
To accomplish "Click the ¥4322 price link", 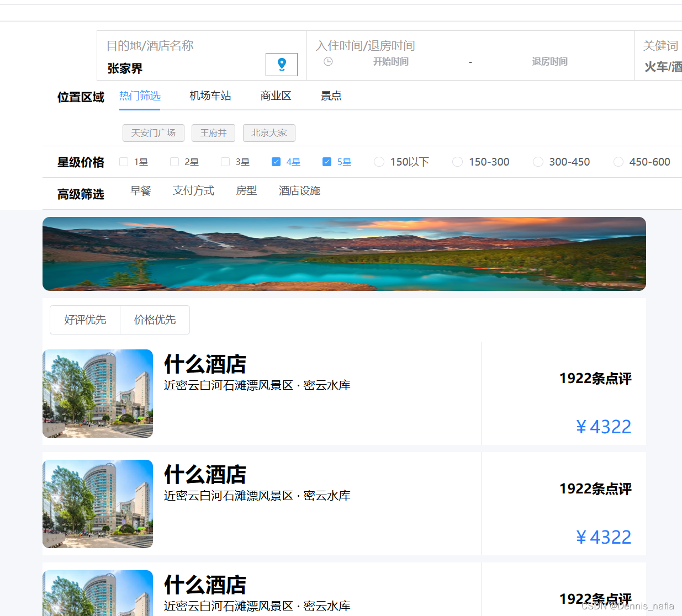I will click(604, 426).
